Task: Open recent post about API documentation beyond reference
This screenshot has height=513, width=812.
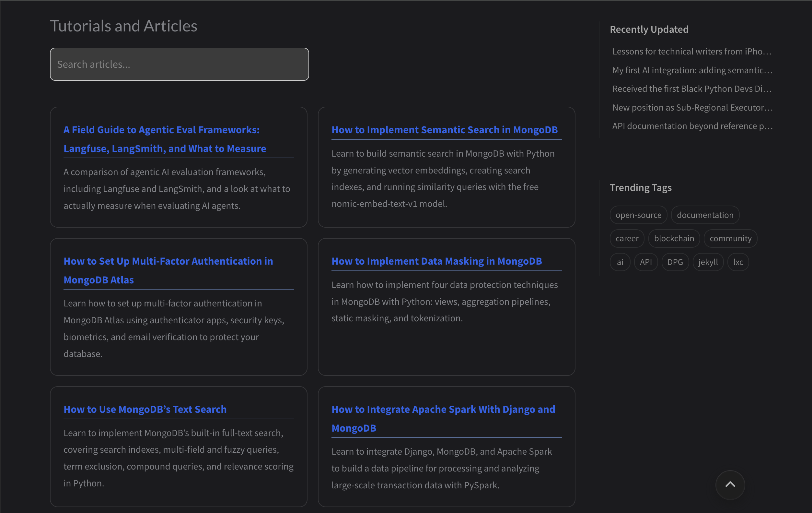Action: click(692, 126)
